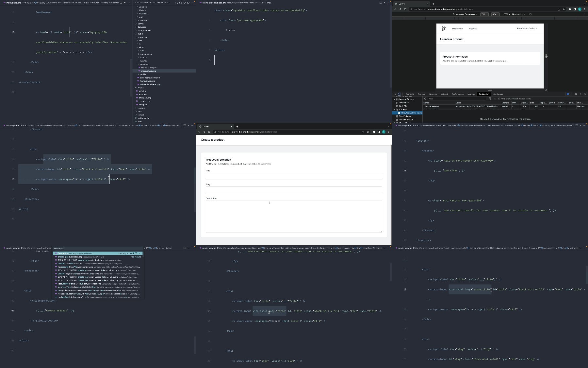Click Dashboard link in page preview
Viewport: 588px width, 368px height.
point(457,28)
